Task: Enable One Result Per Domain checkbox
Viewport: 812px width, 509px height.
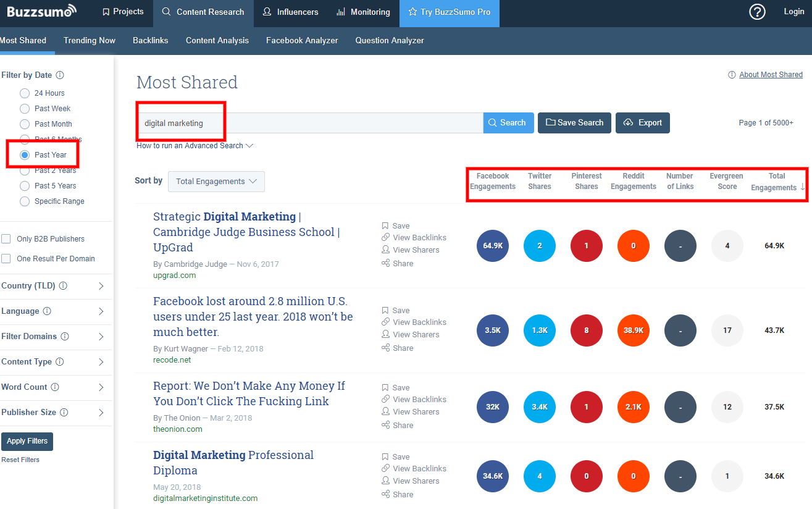Action: pos(6,259)
